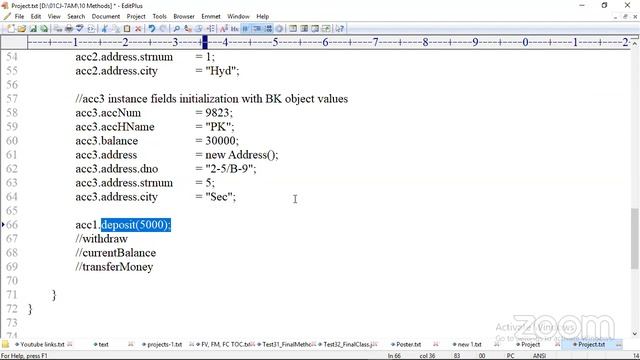
Task: Toggle Word Wrap in the toolbar
Action: click(245, 29)
